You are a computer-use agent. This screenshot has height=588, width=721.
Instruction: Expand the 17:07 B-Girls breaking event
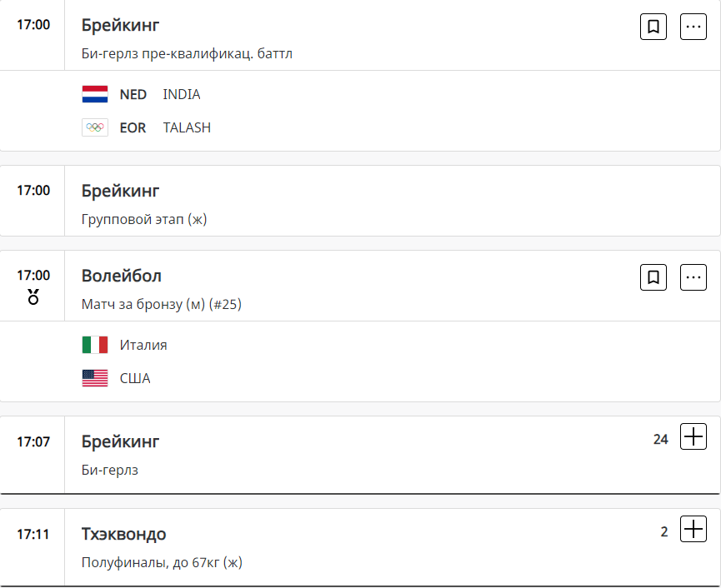point(693,436)
